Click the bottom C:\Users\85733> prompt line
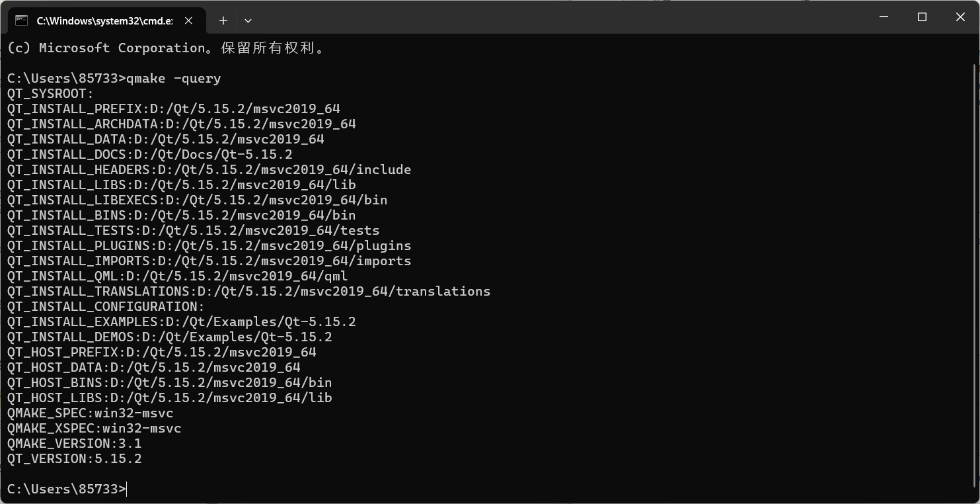 66,489
